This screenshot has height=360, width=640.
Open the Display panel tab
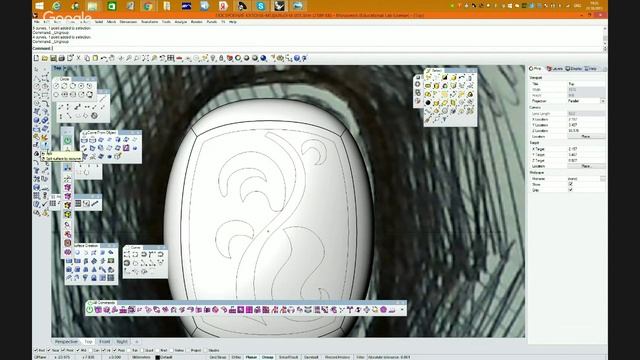[x=573, y=69]
